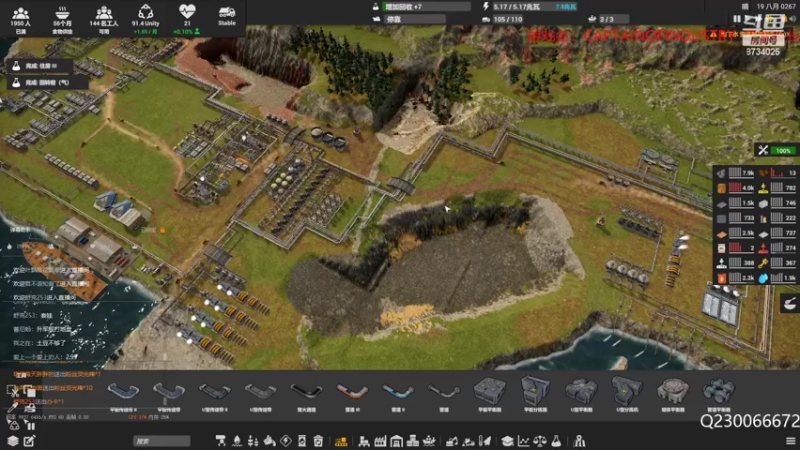Click the resource row showing 7.9k
This screenshot has height=450, width=800.
click(x=736, y=173)
